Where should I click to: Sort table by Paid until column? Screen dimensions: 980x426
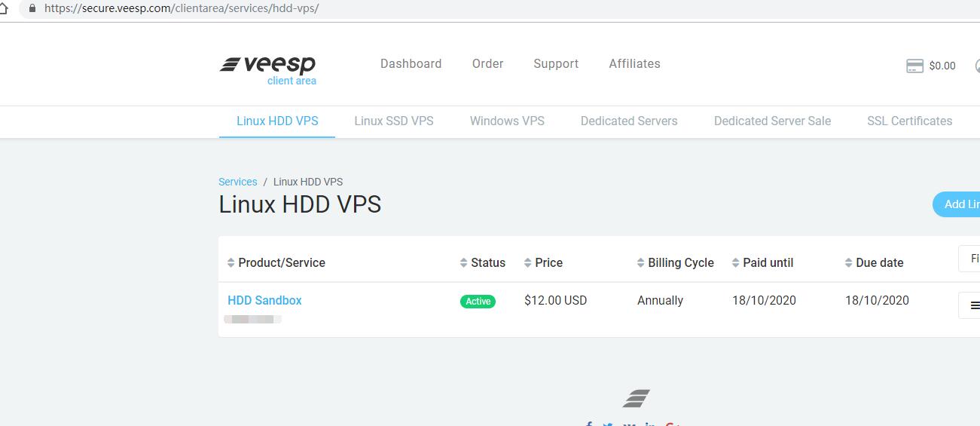point(762,263)
